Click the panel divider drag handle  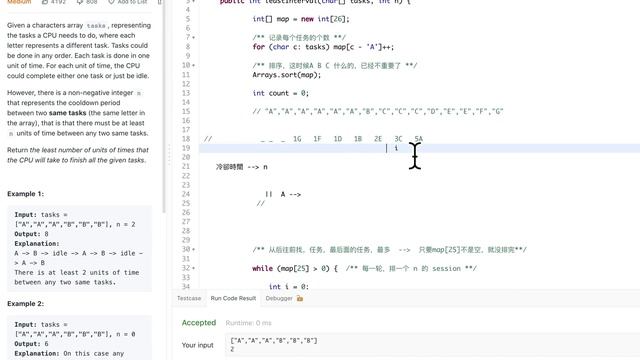(169, 154)
